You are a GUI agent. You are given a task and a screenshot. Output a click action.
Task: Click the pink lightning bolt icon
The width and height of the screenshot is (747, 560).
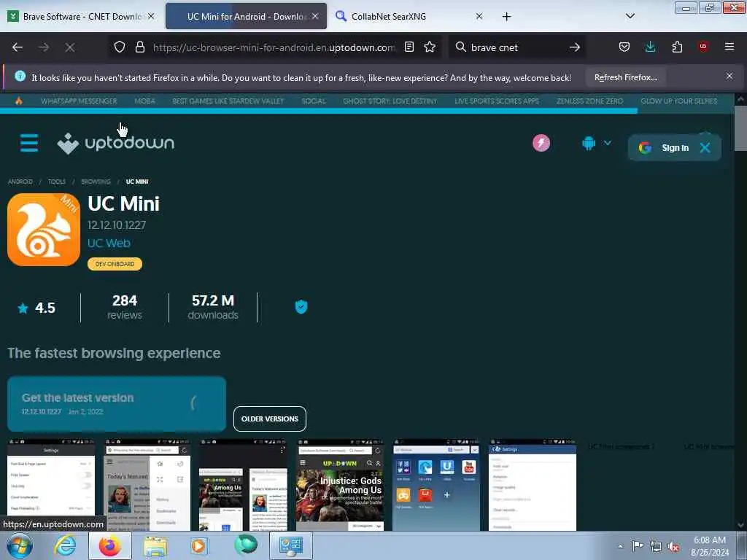click(541, 143)
